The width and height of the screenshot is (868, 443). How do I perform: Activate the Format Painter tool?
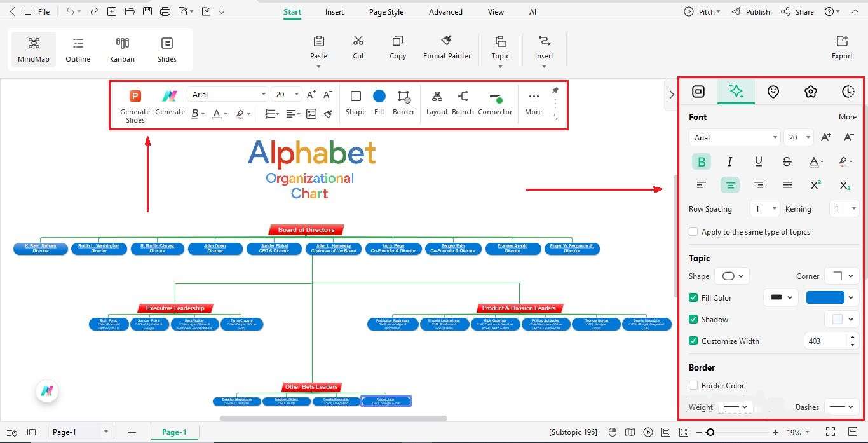click(447, 47)
